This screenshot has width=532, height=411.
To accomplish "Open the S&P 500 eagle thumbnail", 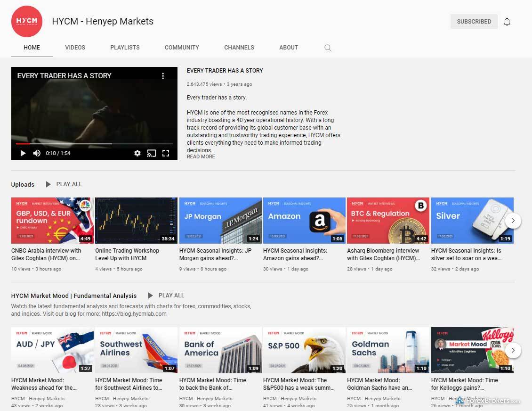I will [304, 350].
